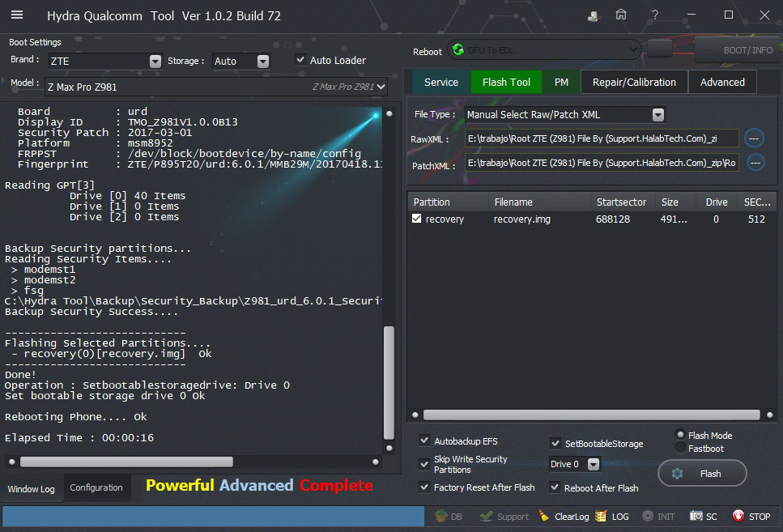Expand the Brand dropdown showing ZTE
Image resolution: width=783 pixels, height=532 pixels.
[155, 61]
